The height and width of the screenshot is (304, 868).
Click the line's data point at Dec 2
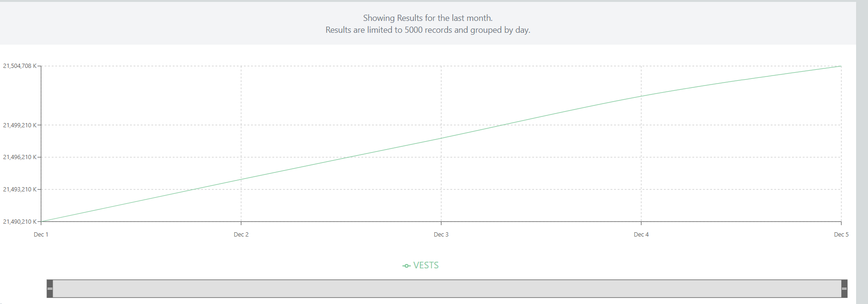pyautogui.click(x=241, y=180)
